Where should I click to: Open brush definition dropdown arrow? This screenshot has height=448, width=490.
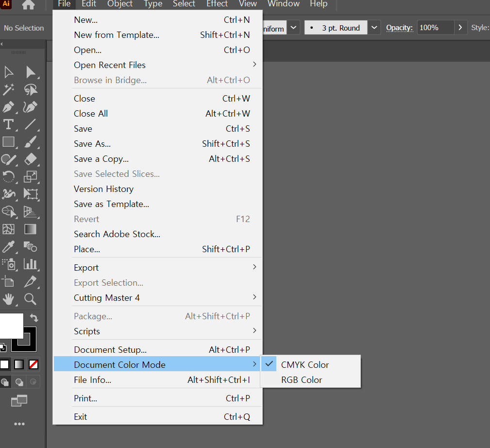click(374, 28)
